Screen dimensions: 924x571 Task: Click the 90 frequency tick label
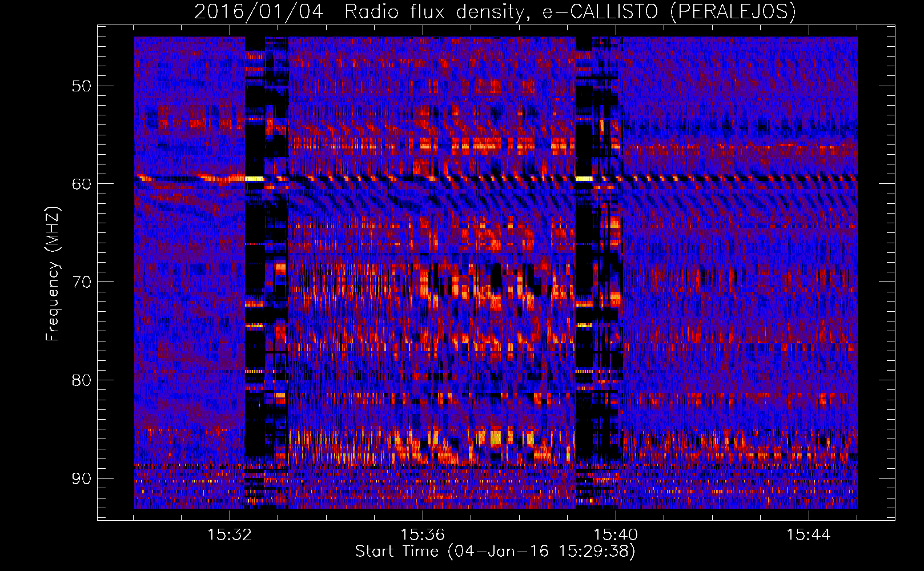tap(82, 478)
